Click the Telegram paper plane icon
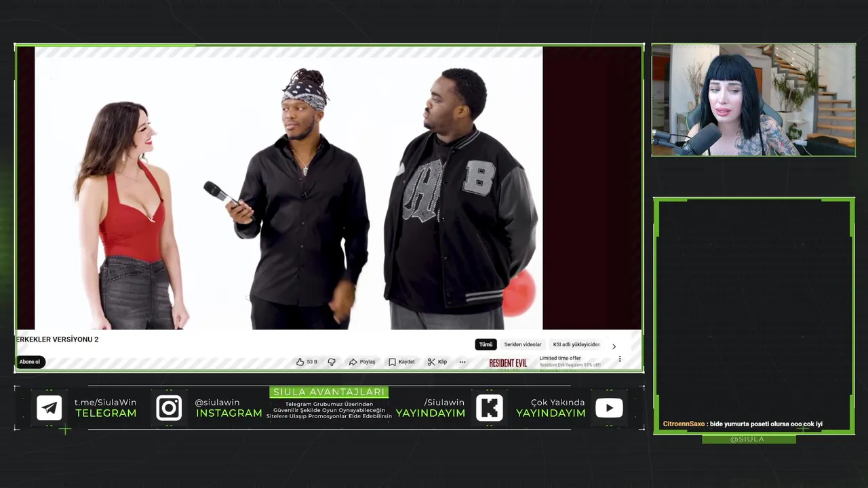 pos(50,408)
